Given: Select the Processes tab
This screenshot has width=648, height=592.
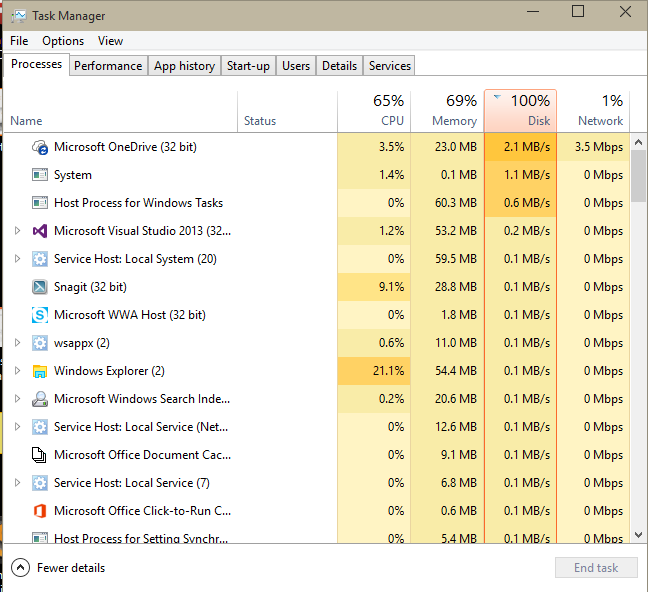Looking at the screenshot, I should click(x=36, y=64).
